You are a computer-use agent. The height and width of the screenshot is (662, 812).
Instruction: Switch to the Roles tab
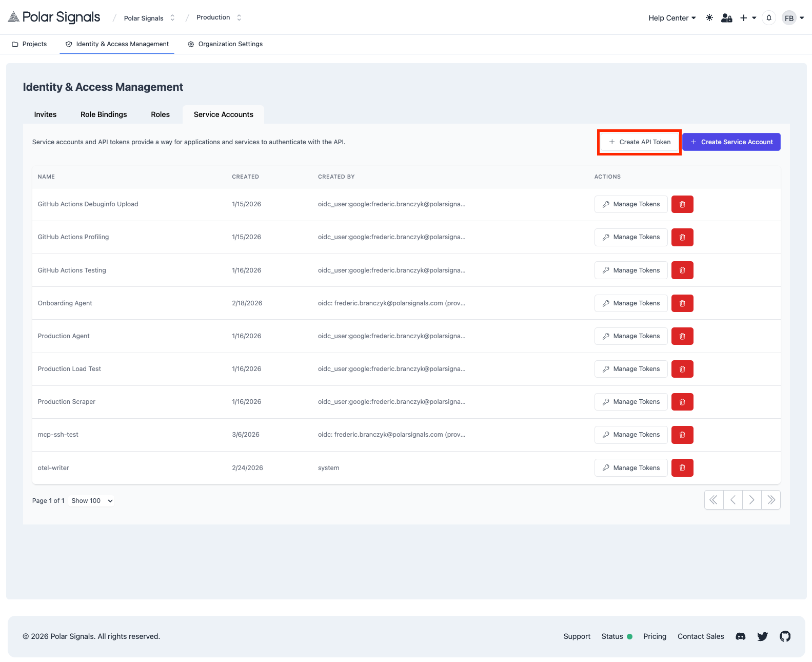pos(160,114)
